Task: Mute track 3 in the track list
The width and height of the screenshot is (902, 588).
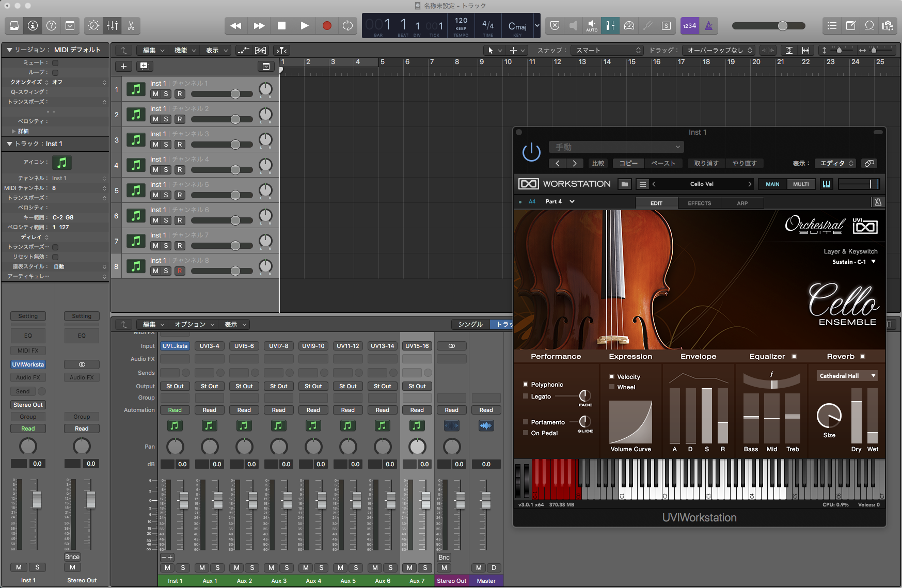Action: point(155,145)
